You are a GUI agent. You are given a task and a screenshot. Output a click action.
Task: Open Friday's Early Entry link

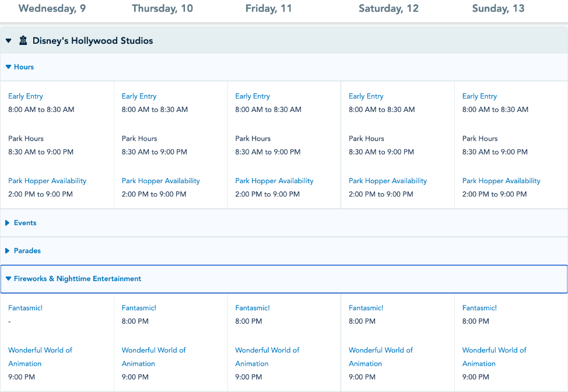[x=253, y=96]
